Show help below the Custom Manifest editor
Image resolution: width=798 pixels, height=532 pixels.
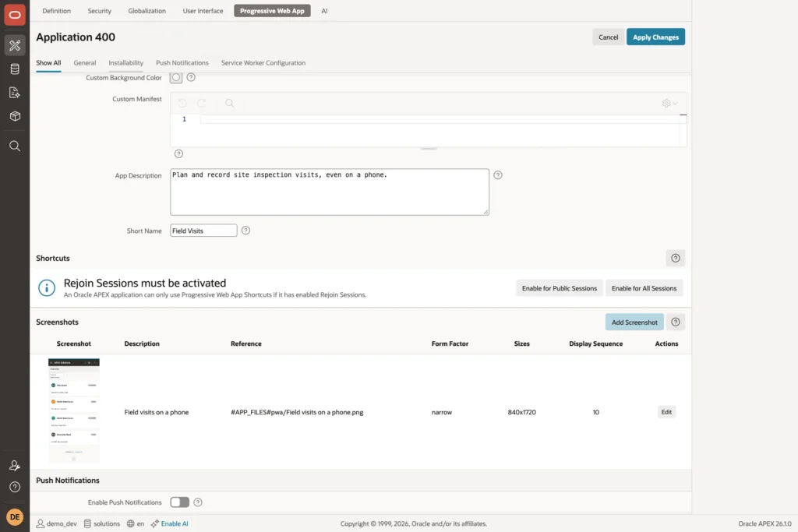178,153
